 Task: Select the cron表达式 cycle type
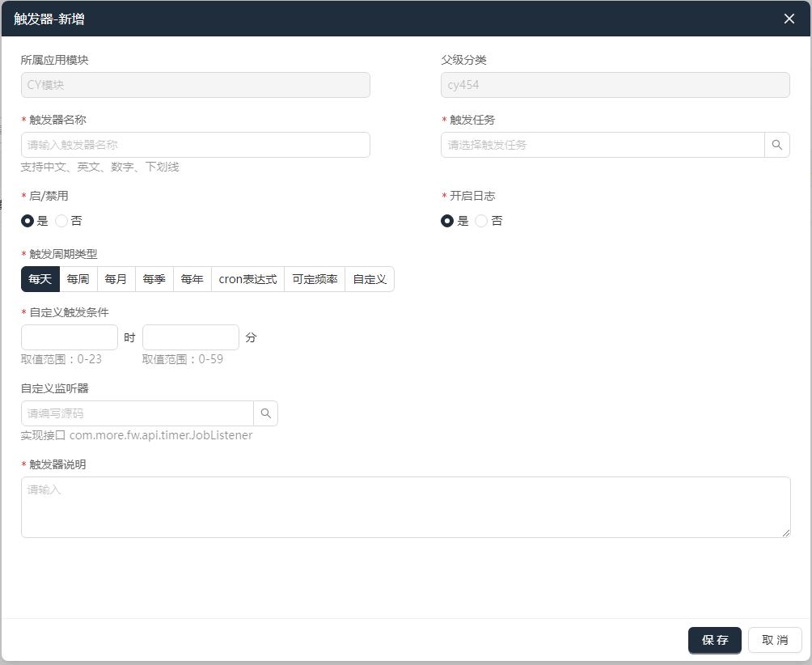click(247, 279)
